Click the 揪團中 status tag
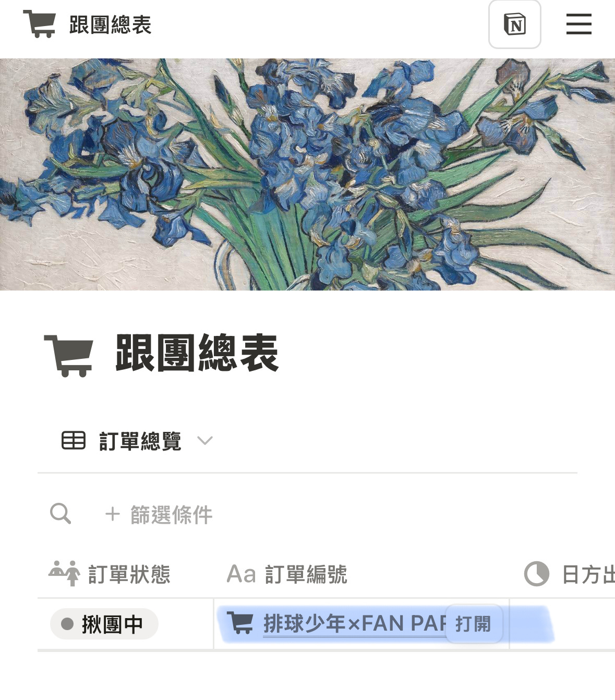This screenshot has width=615, height=700. [104, 624]
